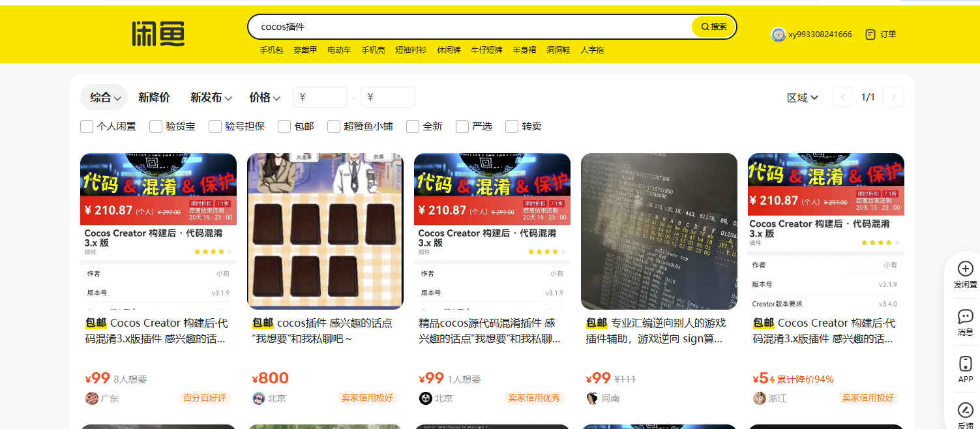980x429 pixels.
Task: Click the 8人想要 text
Action: click(x=130, y=379)
